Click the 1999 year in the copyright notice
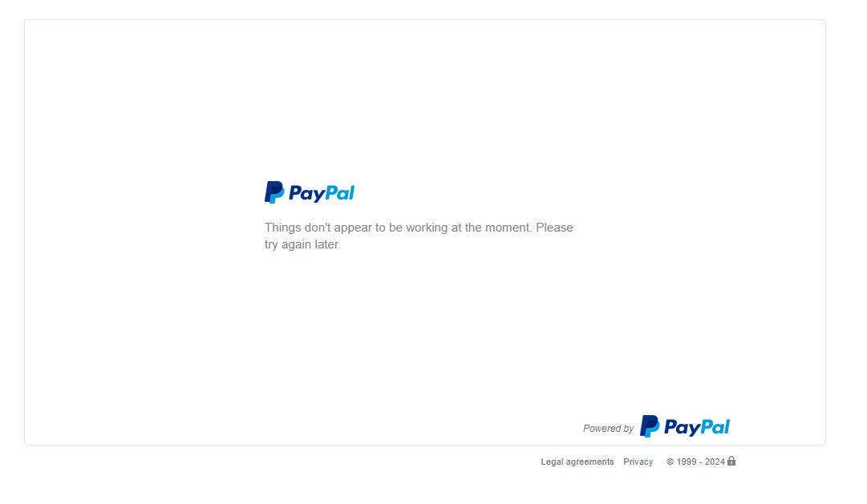 click(x=687, y=462)
